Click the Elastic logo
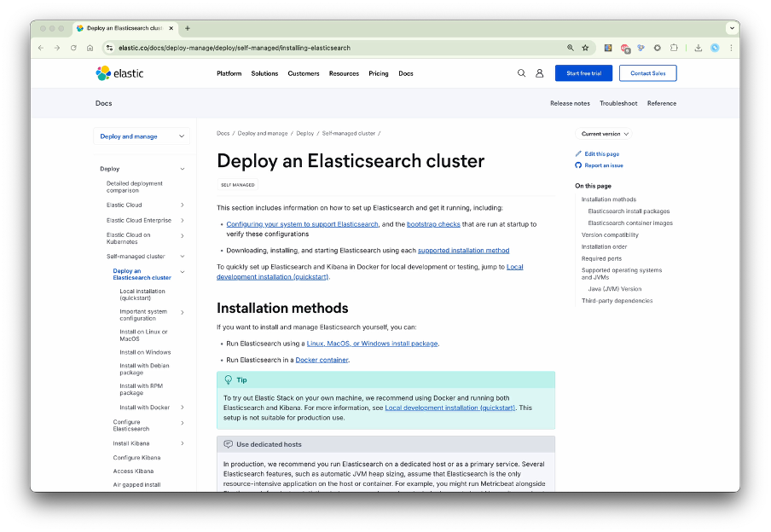The height and width of the screenshot is (532, 771). [x=119, y=73]
